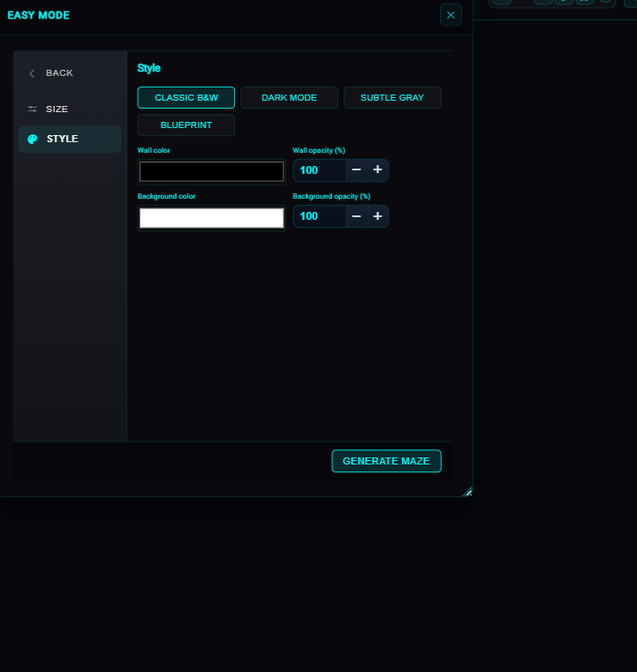
Task: Click the 'Wall color' label
Action: [154, 150]
